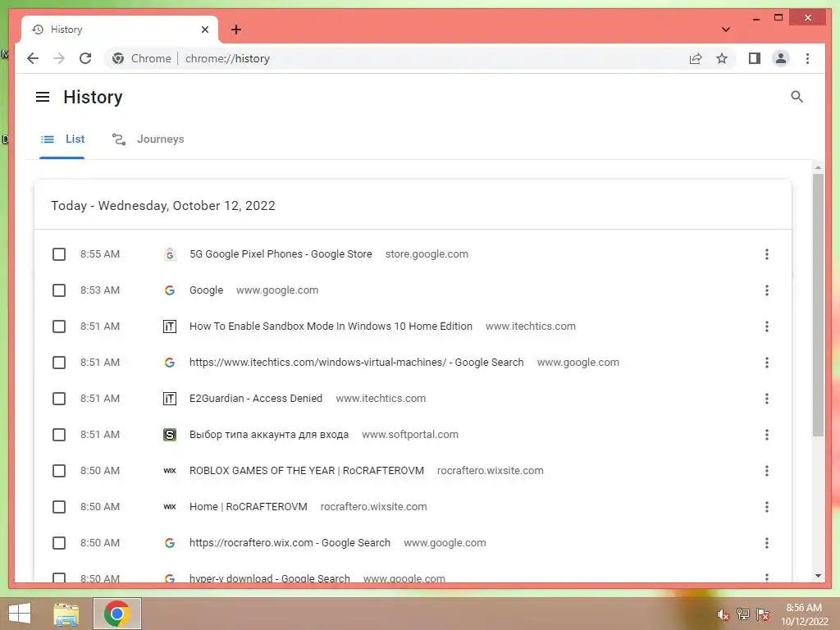Bookmark this tab with the star icon
840x630 pixels.
point(722,58)
